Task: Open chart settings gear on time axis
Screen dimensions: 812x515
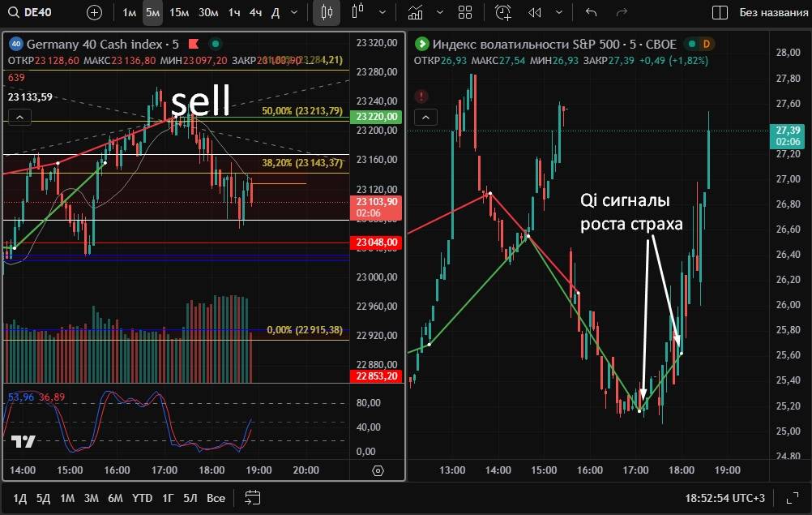Action: (378, 470)
